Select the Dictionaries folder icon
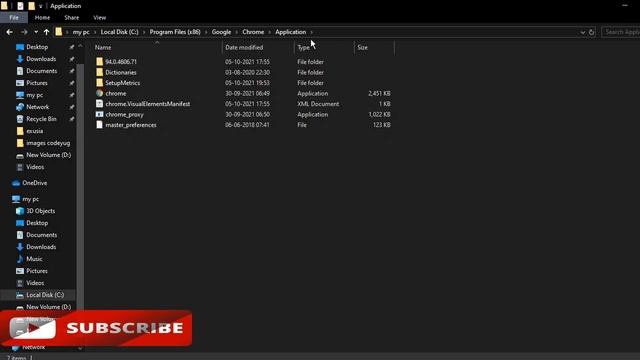This screenshot has width=640, height=360. tap(100, 72)
